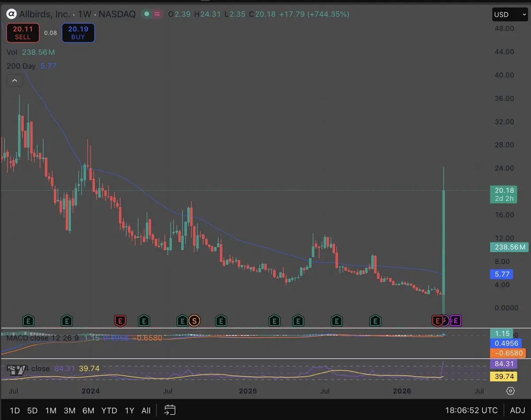Click the 2026 label on time axis
531x420 pixels.
coord(402,391)
